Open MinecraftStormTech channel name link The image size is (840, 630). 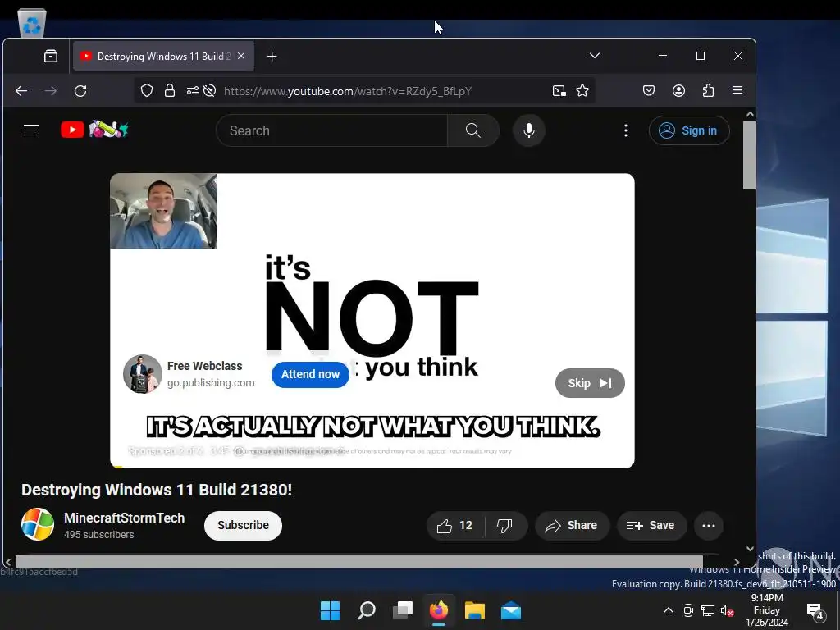coord(125,518)
